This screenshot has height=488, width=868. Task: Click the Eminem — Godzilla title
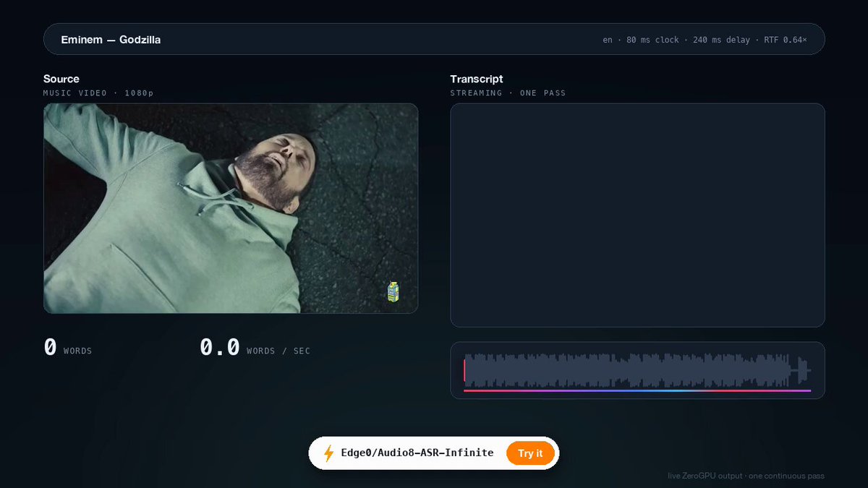(111, 40)
